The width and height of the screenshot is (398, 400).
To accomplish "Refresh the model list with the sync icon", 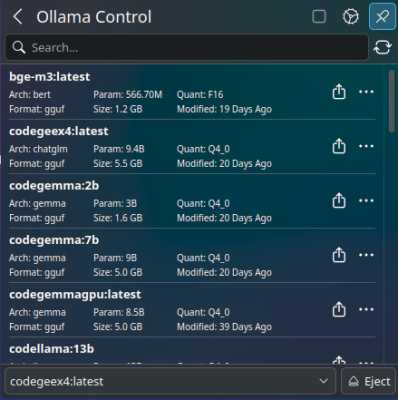I will [x=382, y=47].
